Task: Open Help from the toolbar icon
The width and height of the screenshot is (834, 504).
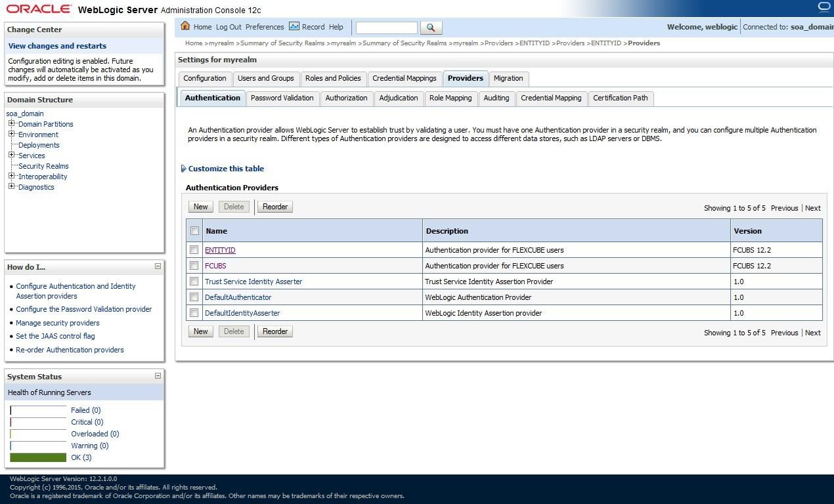Action: (x=336, y=27)
